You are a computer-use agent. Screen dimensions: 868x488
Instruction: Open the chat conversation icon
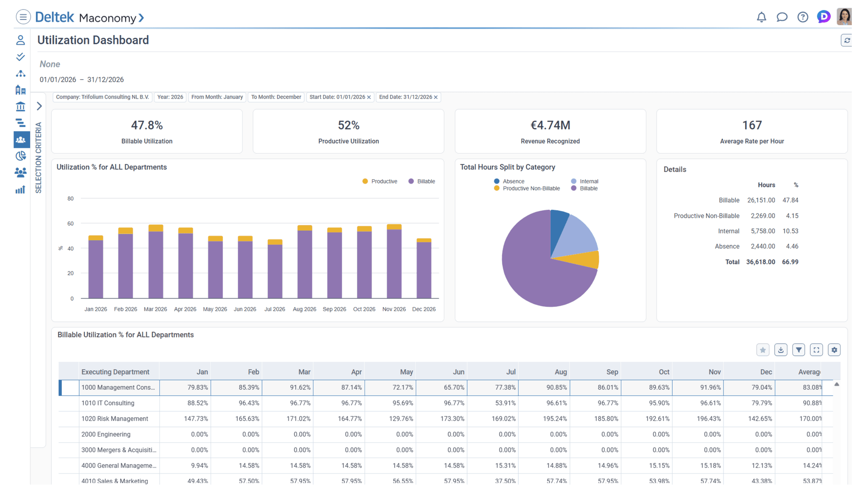(x=782, y=17)
